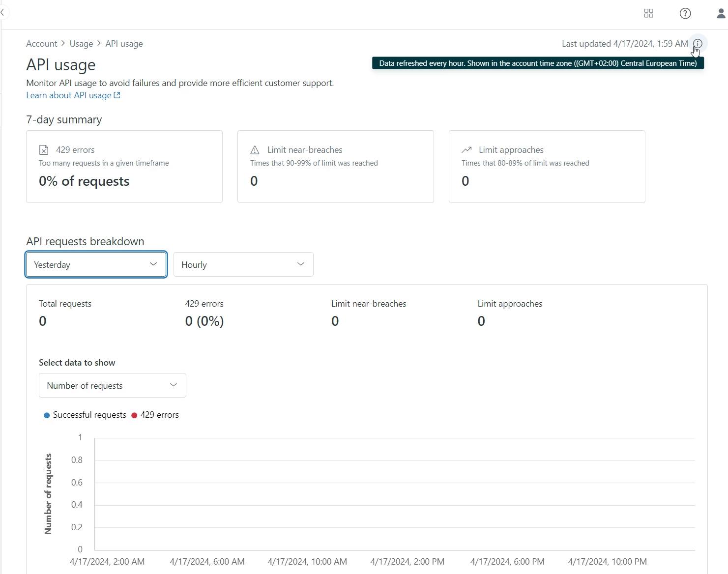Click the 429 errors document icon

pos(44,150)
